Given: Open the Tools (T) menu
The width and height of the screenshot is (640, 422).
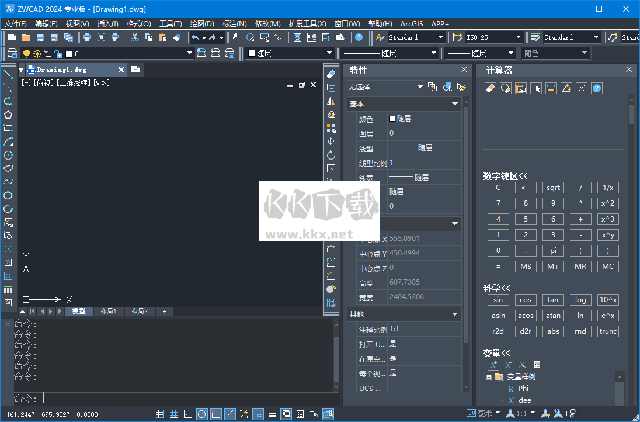Looking at the screenshot, I should pos(170,24).
